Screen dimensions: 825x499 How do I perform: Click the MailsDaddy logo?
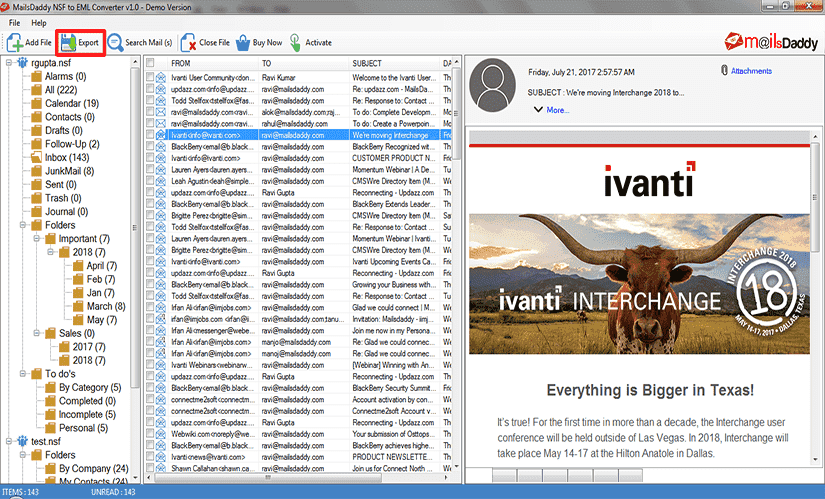(771, 42)
